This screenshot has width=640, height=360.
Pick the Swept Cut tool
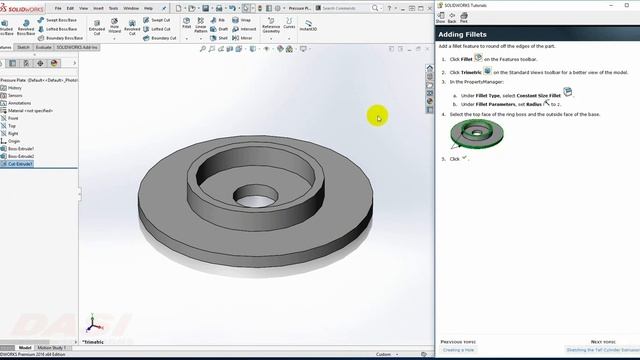click(156, 20)
